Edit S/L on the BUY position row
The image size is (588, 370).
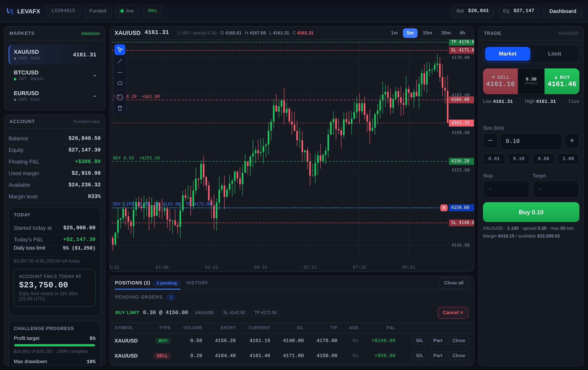(419, 341)
